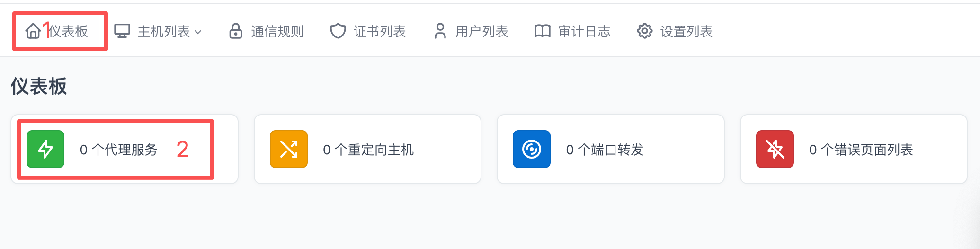Click the home icon beside 仪表板

(33, 31)
